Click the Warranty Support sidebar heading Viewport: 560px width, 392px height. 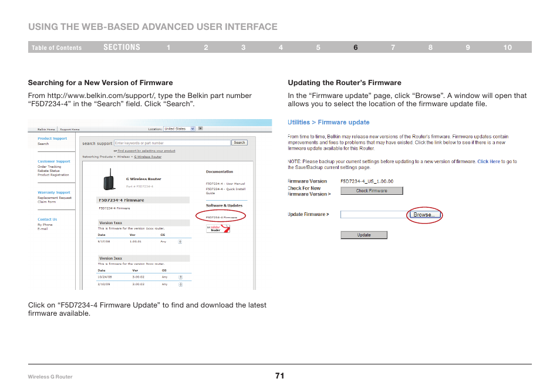point(54,192)
